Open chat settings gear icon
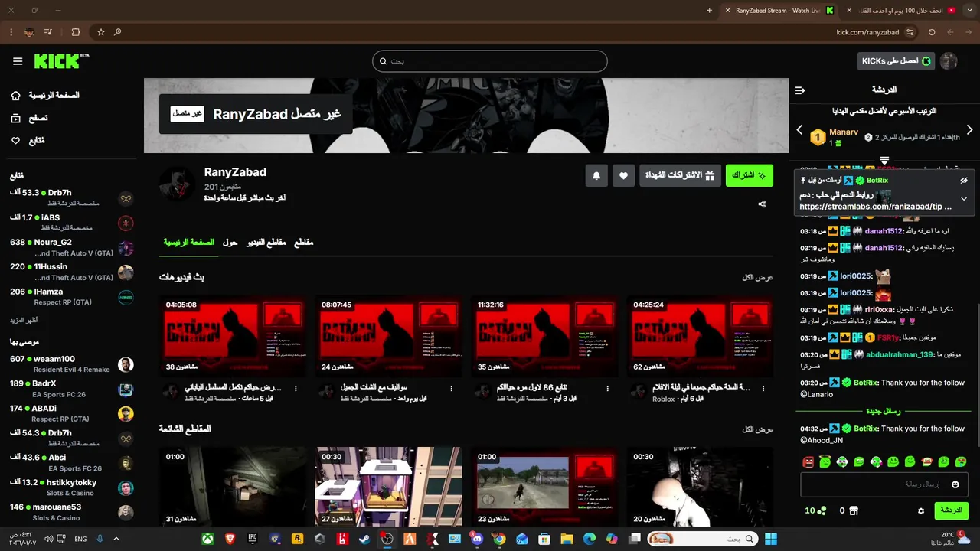 (921, 510)
